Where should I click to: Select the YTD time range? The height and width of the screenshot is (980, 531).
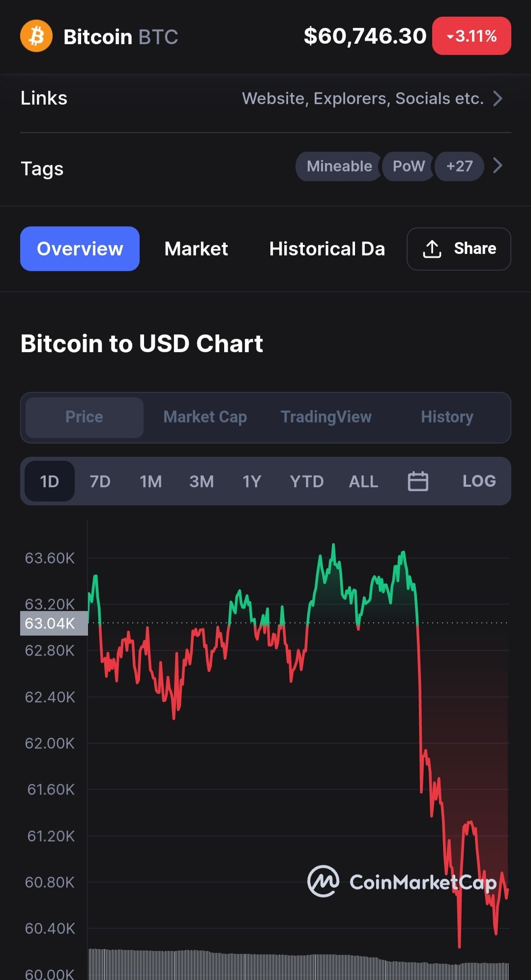tap(307, 481)
